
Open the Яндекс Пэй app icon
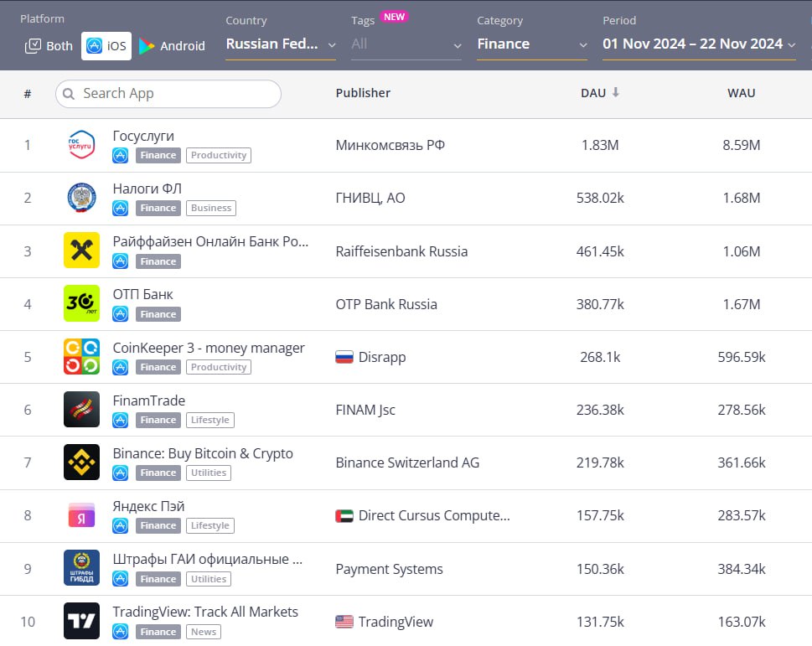point(81,515)
